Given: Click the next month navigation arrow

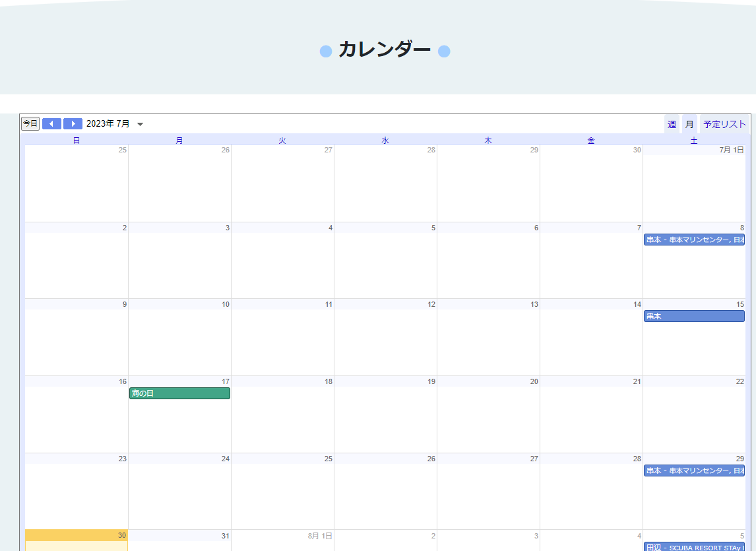Looking at the screenshot, I should click(72, 123).
